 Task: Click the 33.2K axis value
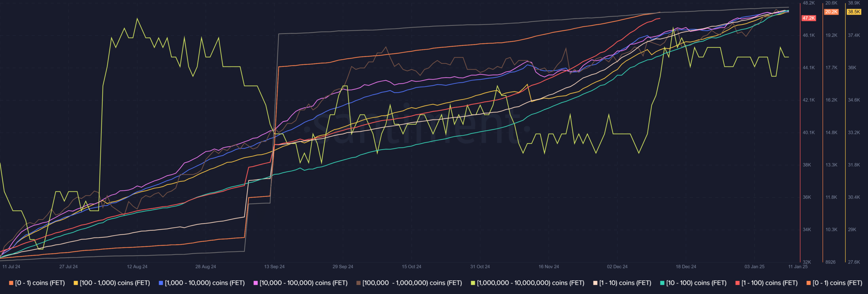click(x=854, y=133)
